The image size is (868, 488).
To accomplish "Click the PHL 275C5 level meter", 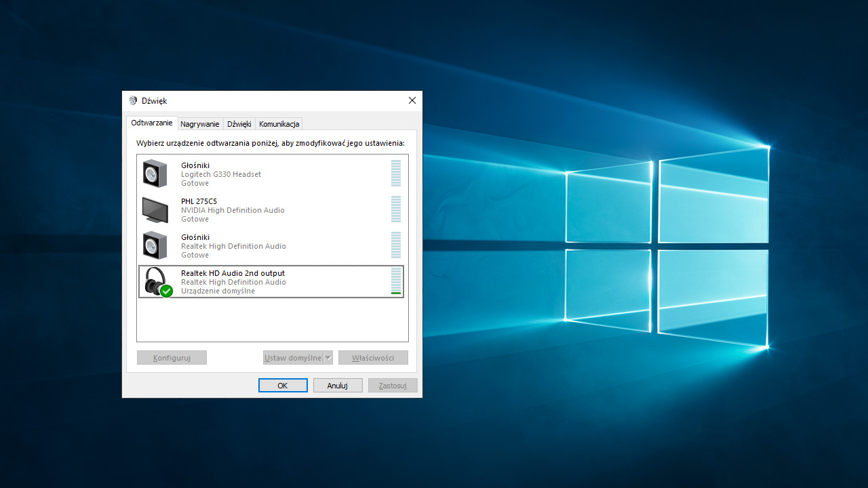I will pyautogui.click(x=396, y=209).
